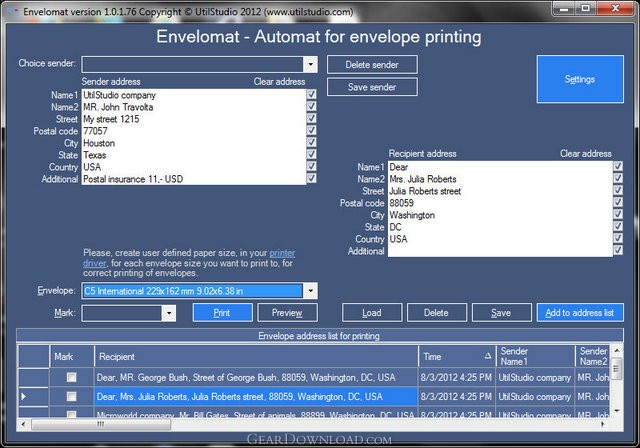640x448 pixels.
Task: Click the Delete sender button
Action: [372, 64]
